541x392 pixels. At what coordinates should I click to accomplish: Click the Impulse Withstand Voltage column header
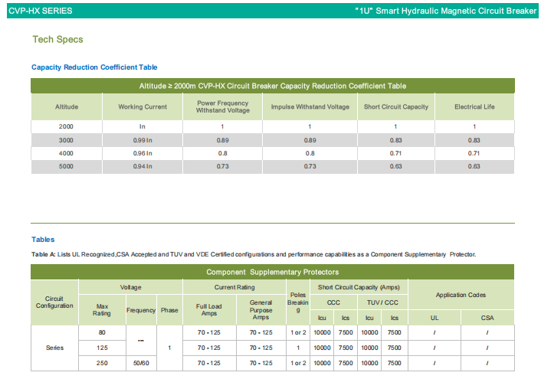(x=310, y=106)
